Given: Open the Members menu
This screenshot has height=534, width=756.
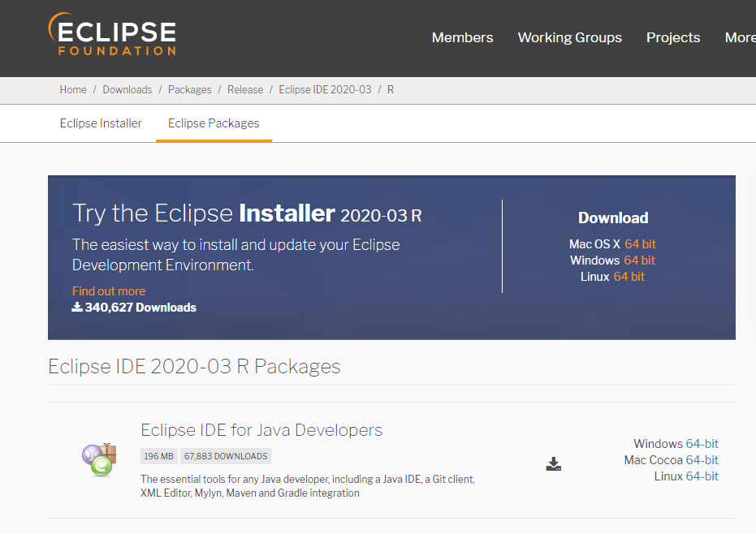Looking at the screenshot, I should pyautogui.click(x=462, y=37).
